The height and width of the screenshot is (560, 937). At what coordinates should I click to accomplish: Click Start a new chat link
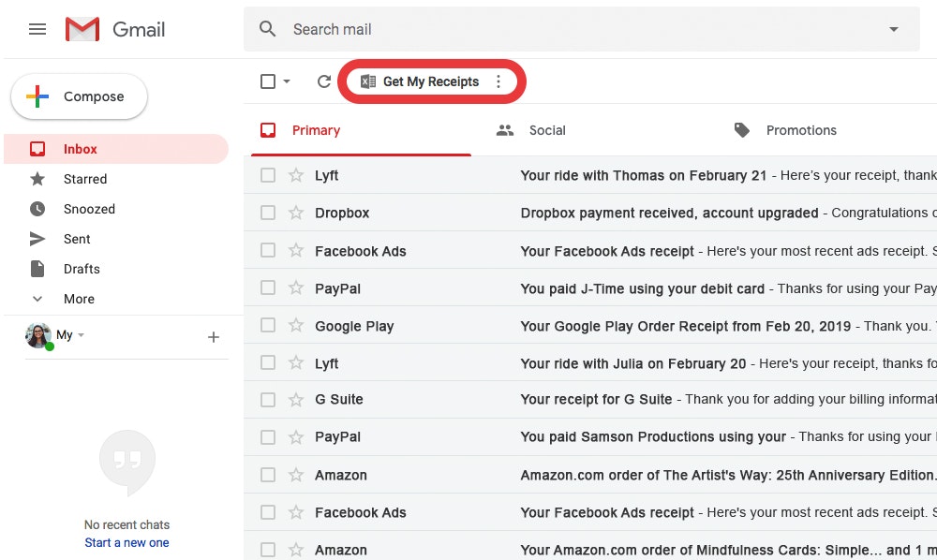coord(126,542)
